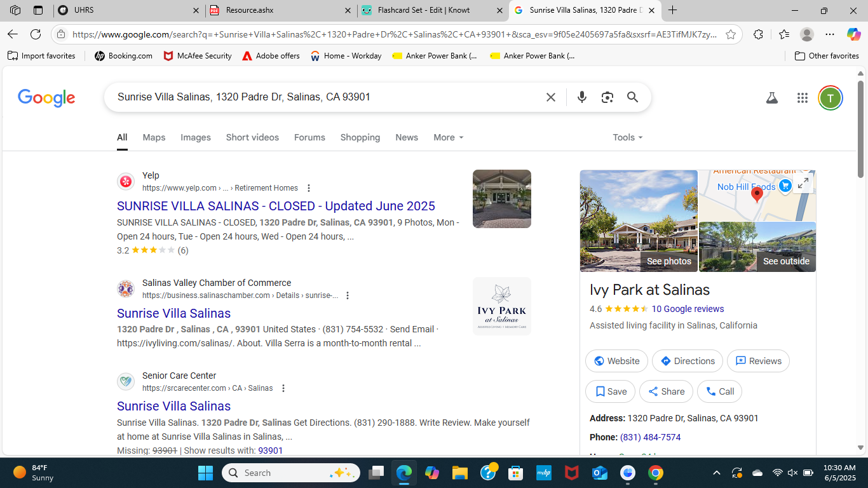The height and width of the screenshot is (488, 868).
Task: Open the Google apps grid
Action: pyautogui.click(x=803, y=98)
